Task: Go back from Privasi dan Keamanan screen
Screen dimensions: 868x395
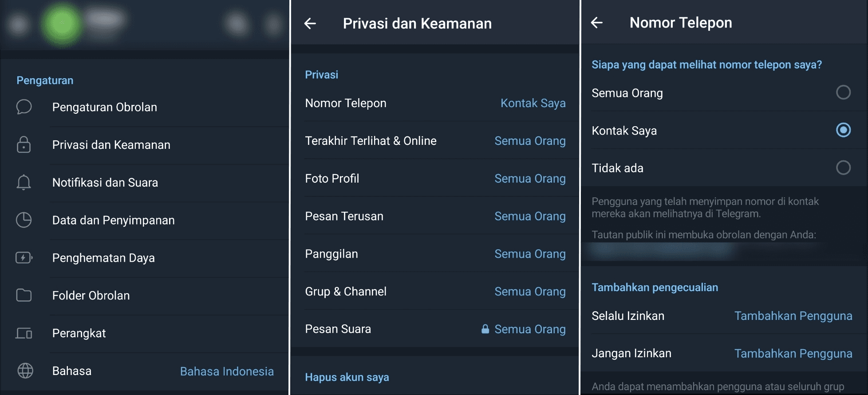Action: pyautogui.click(x=310, y=24)
